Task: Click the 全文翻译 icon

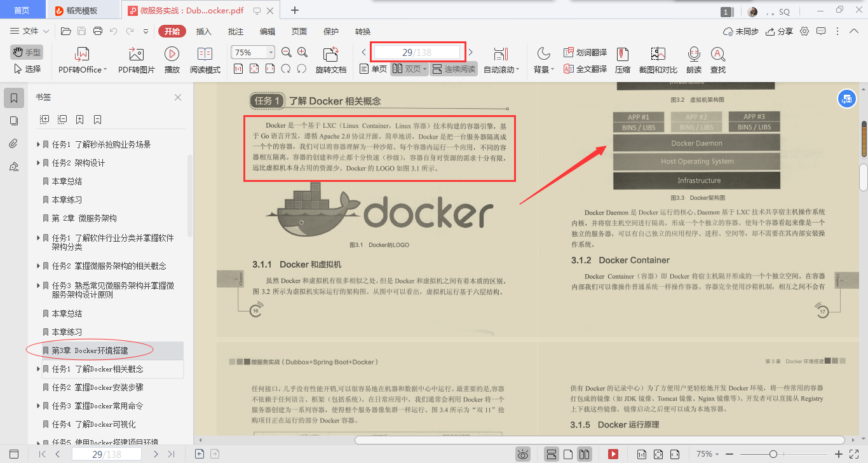Action: point(585,69)
